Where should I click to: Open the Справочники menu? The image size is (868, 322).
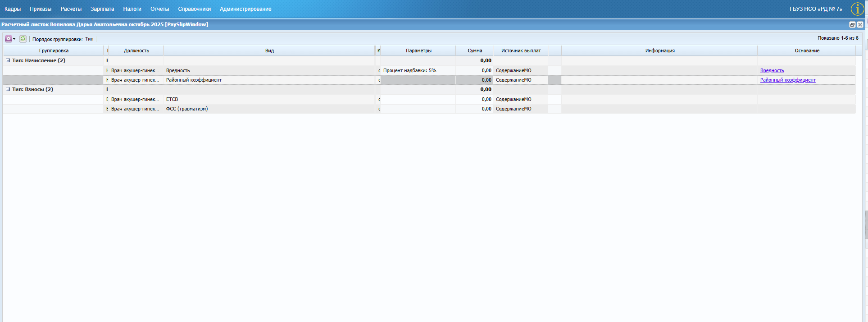coord(195,9)
